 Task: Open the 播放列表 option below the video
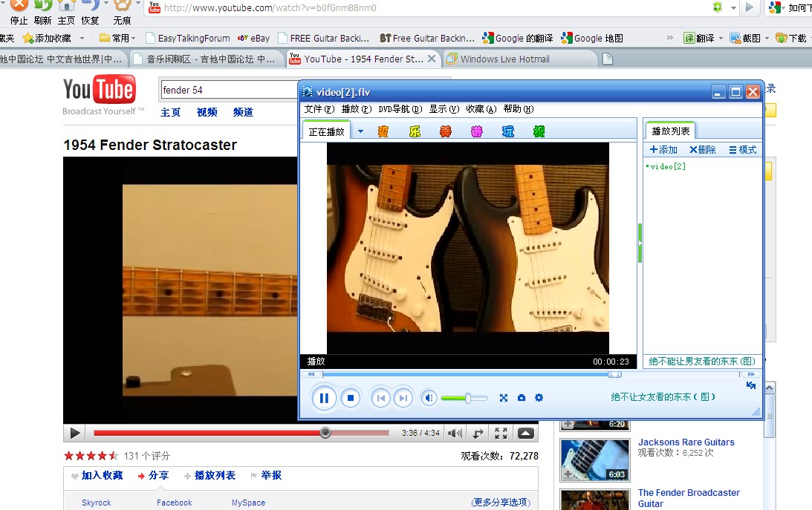pos(210,475)
